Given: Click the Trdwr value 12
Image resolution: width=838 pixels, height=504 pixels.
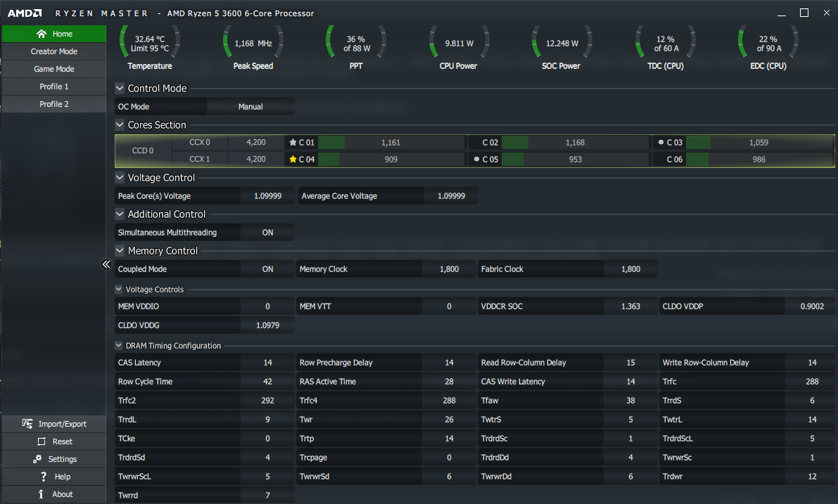Looking at the screenshot, I should (x=812, y=477).
